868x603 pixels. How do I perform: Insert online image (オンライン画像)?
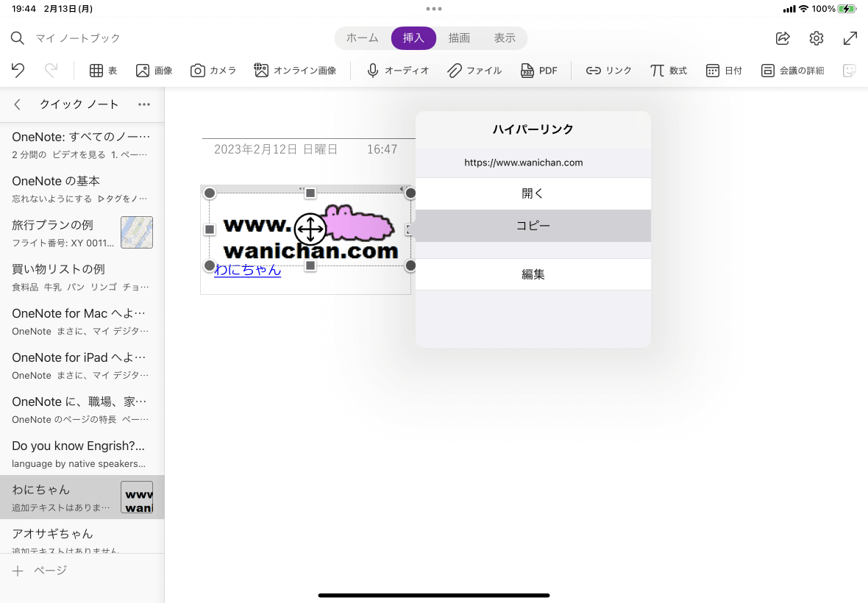[295, 71]
